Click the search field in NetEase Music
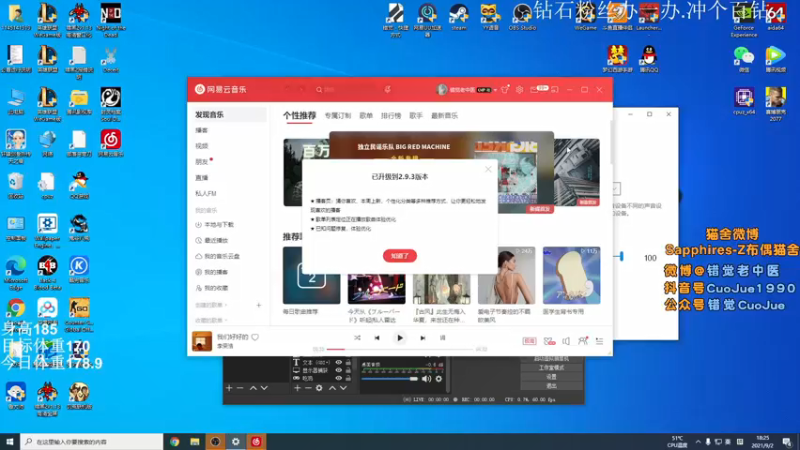 click(347, 89)
